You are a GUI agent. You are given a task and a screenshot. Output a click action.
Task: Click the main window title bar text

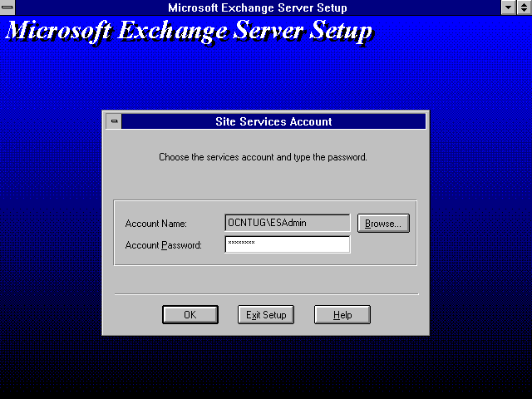pyautogui.click(x=258, y=7)
